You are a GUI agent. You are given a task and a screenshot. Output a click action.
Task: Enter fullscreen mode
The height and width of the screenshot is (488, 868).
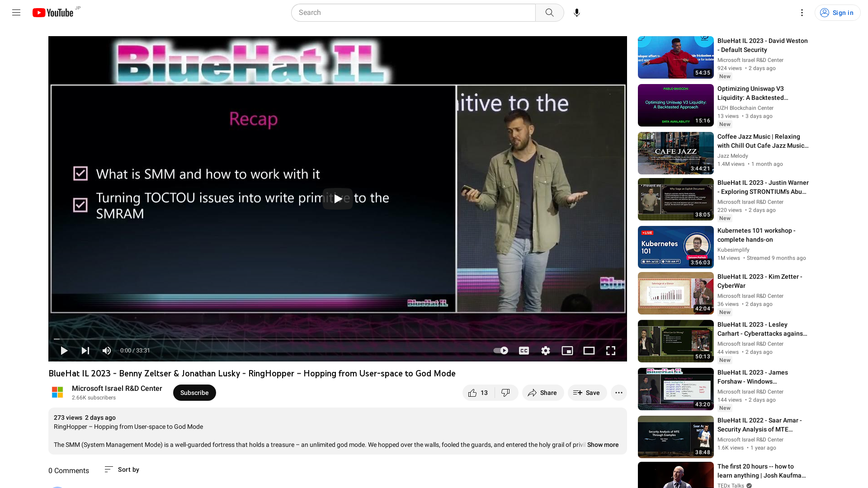[x=610, y=350]
